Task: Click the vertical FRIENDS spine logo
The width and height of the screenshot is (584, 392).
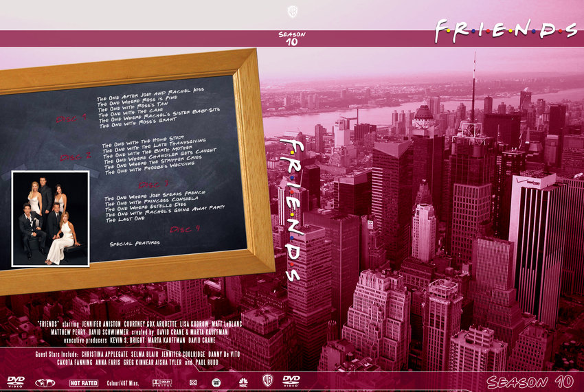Action: click(293, 210)
